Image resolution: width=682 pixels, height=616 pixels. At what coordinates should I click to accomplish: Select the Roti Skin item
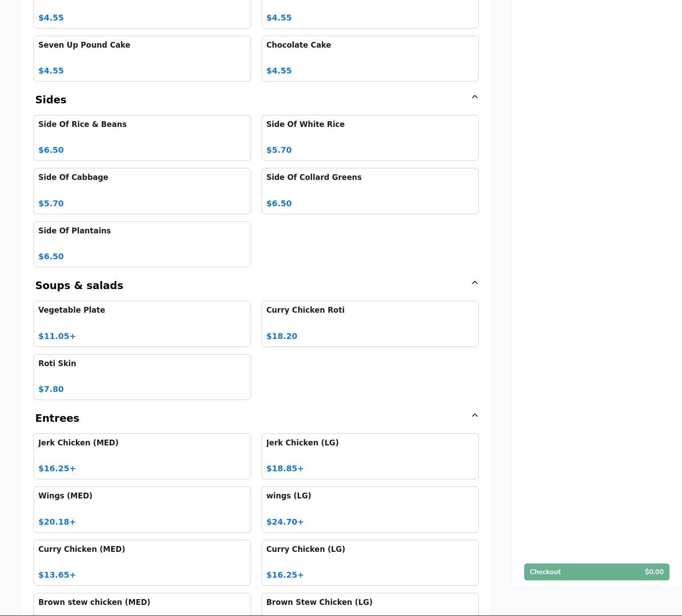142,377
